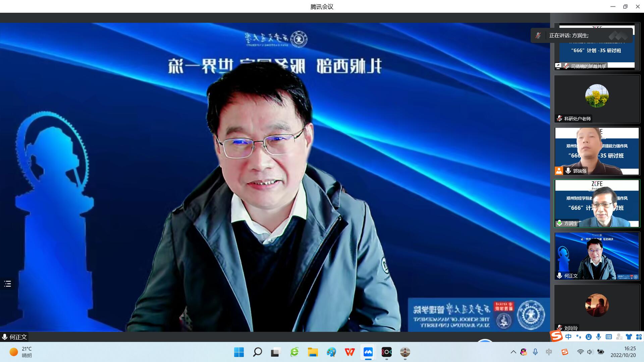This screenshot has width=644, height=362.
Task: Click the muted microphone icon in speaking banner
Action: [x=538, y=36]
